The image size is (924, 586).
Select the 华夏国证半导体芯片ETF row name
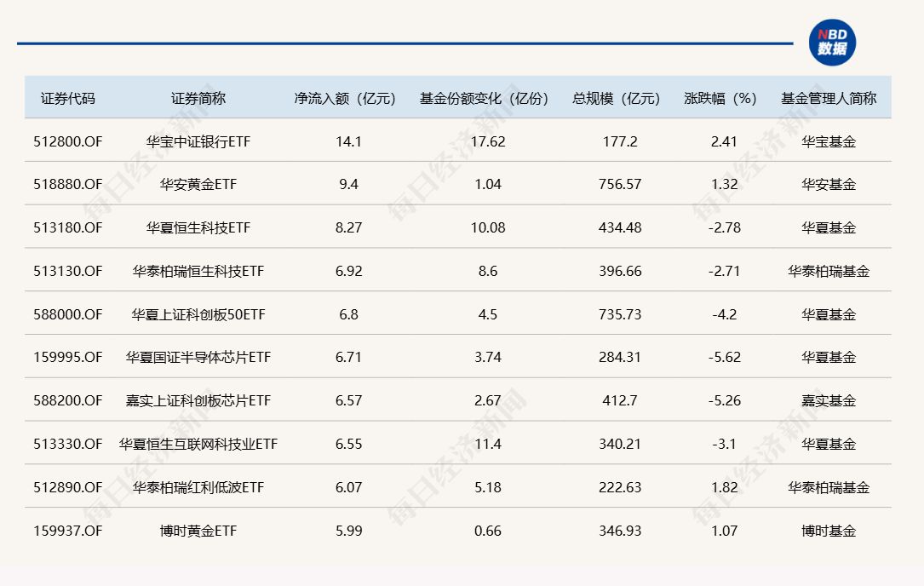(198, 358)
